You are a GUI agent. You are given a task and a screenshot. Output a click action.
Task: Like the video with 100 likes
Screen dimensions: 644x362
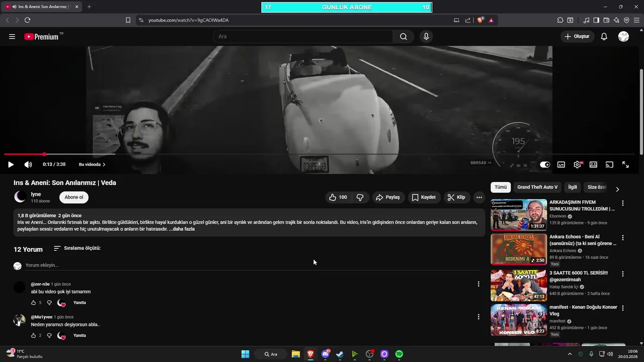[338, 198]
